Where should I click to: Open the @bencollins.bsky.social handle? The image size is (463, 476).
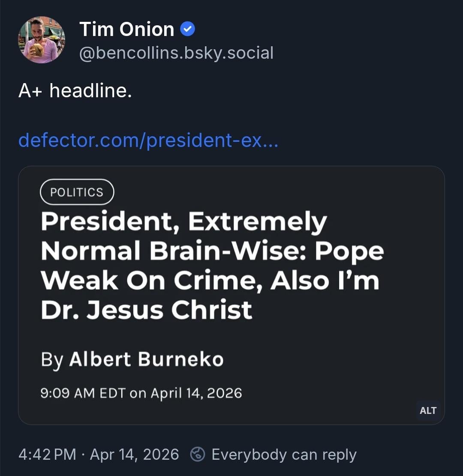coord(176,53)
